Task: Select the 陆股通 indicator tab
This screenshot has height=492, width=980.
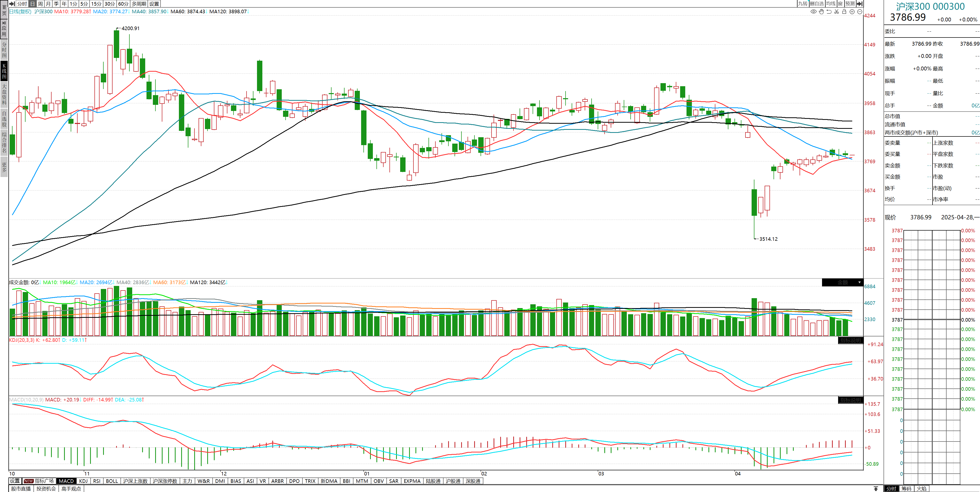Action: (433, 481)
